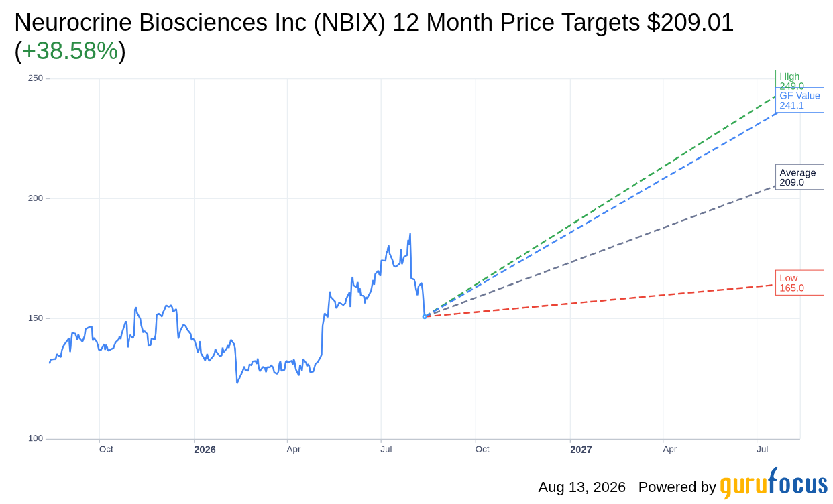
Task: Click the Aug 13, 2026 date text
Action: click(581, 487)
